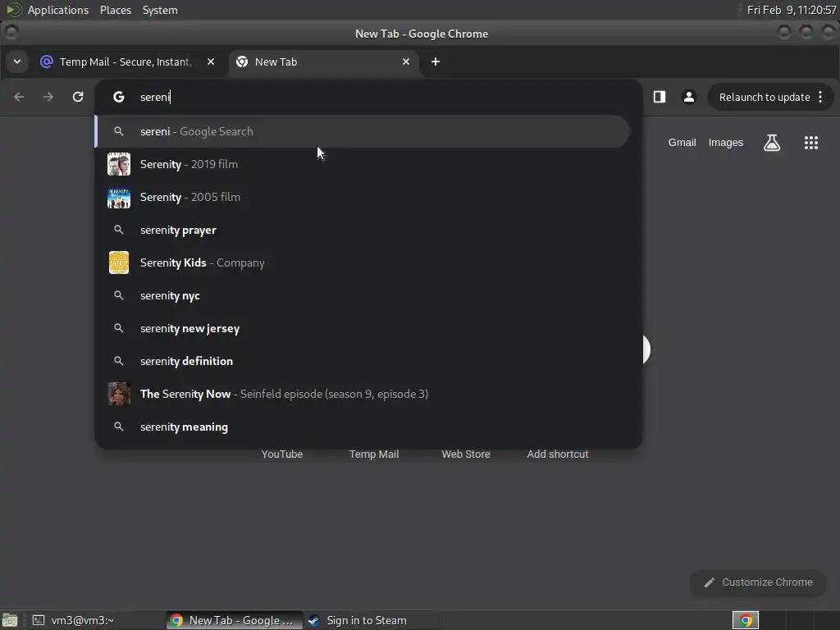The height and width of the screenshot is (630, 840).
Task: Select the 'serenity nyc' suggestion
Action: tap(362, 295)
